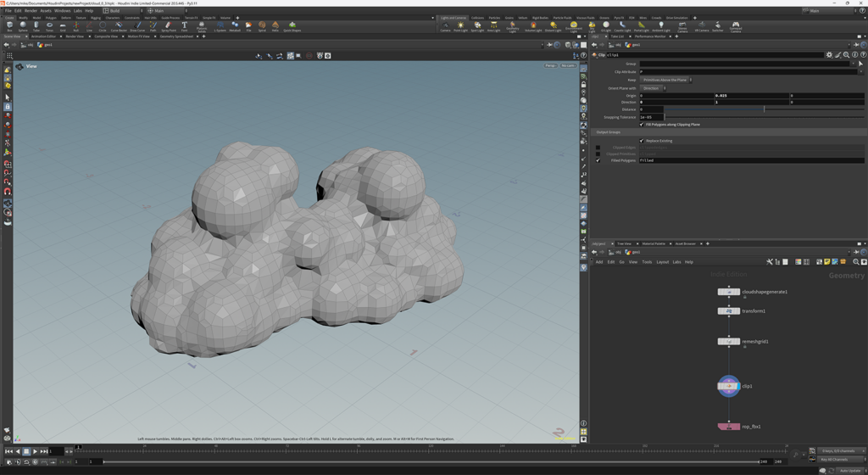Switch to the Geometry Spreadsheet tab

[176, 36]
